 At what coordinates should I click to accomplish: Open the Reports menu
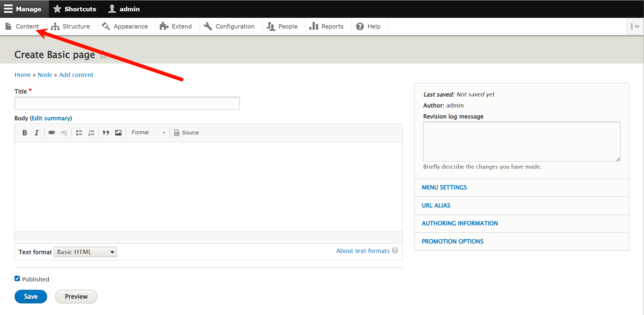pos(328,26)
